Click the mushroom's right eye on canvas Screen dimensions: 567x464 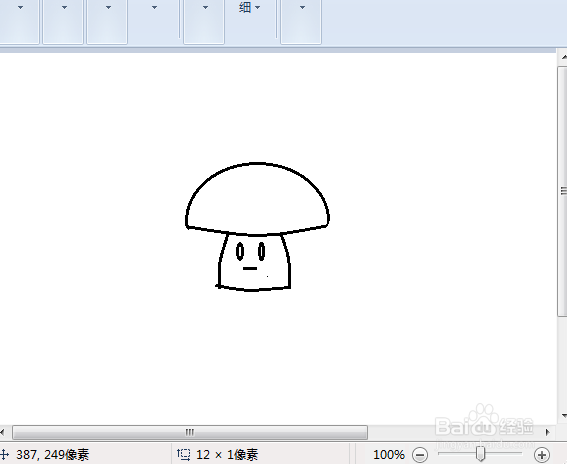pyautogui.click(x=262, y=251)
